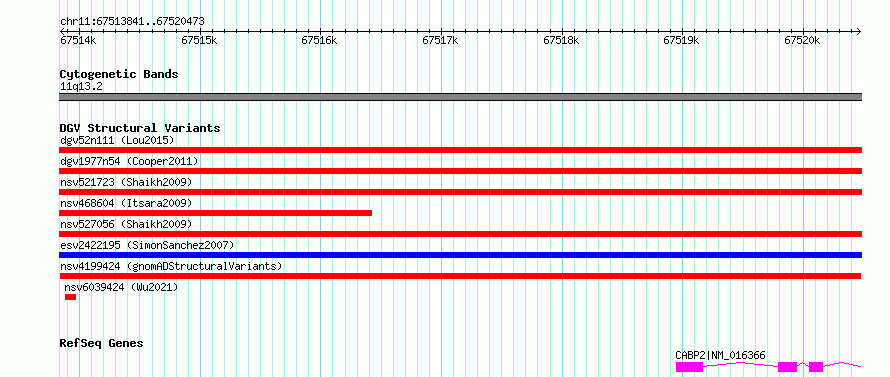This screenshot has height=377, width=890.
Task: Click the 67514k ruler tick label
Action: (x=78, y=40)
